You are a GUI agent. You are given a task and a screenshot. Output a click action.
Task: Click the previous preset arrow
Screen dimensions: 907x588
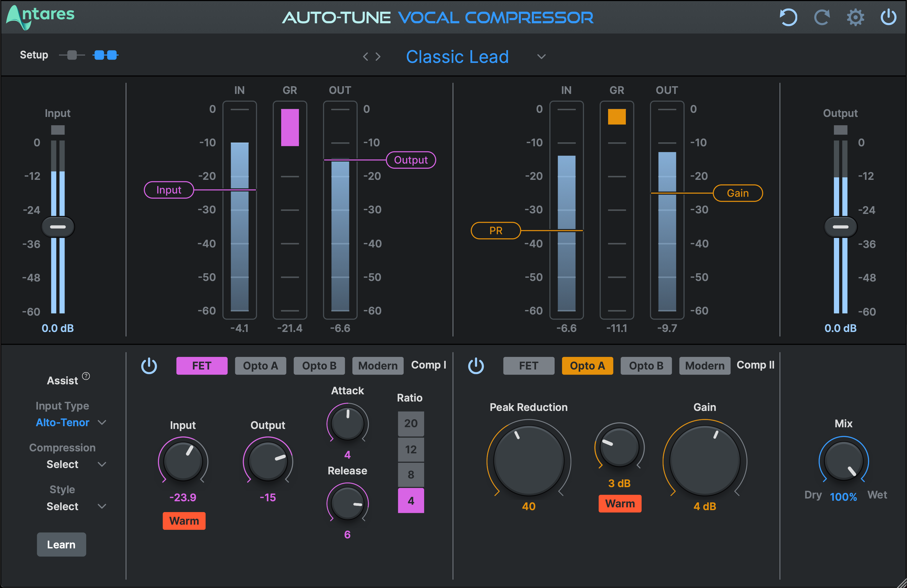point(365,57)
